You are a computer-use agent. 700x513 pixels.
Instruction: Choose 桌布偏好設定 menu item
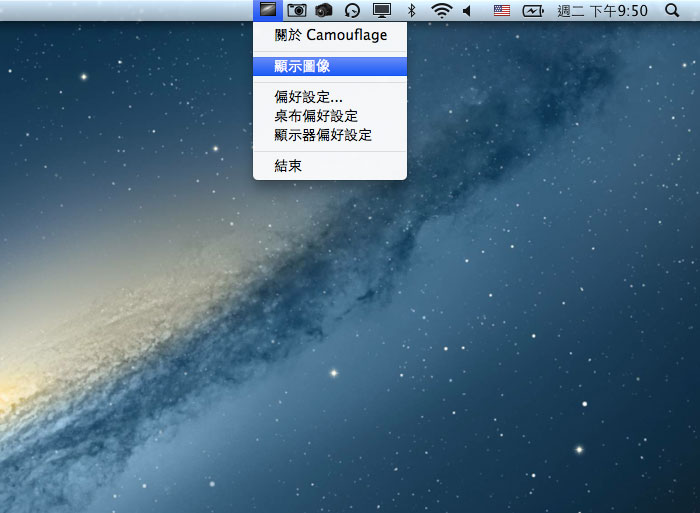[330, 116]
